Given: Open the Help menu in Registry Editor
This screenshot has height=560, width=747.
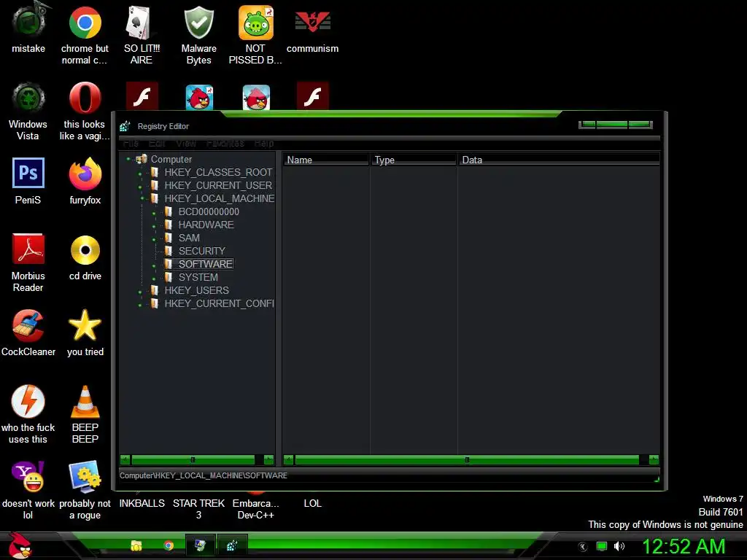Looking at the screenshot, I should click(x=264, y=143).
